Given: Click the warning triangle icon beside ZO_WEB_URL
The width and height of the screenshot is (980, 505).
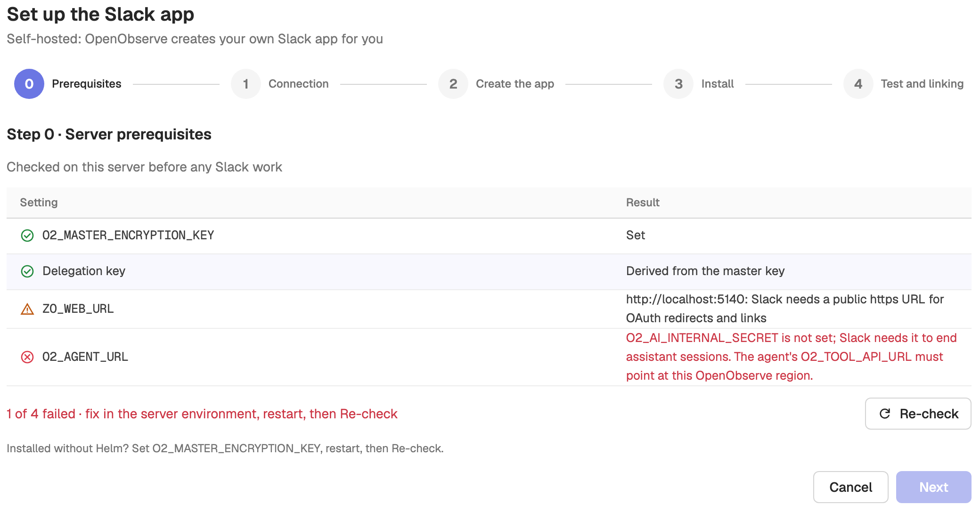Looking at the screenshot, I should (27, 309).
